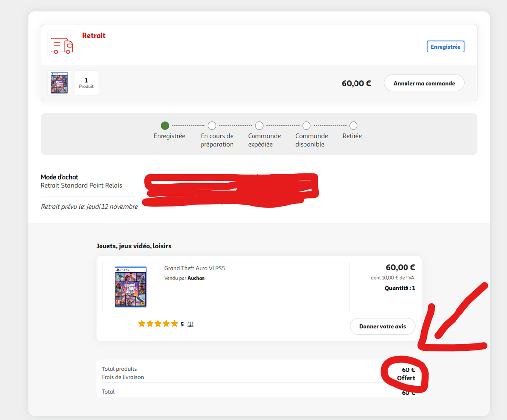Select the En cours de préparation step circle
The width and height of the screenshot is (507, 420).
212,125
